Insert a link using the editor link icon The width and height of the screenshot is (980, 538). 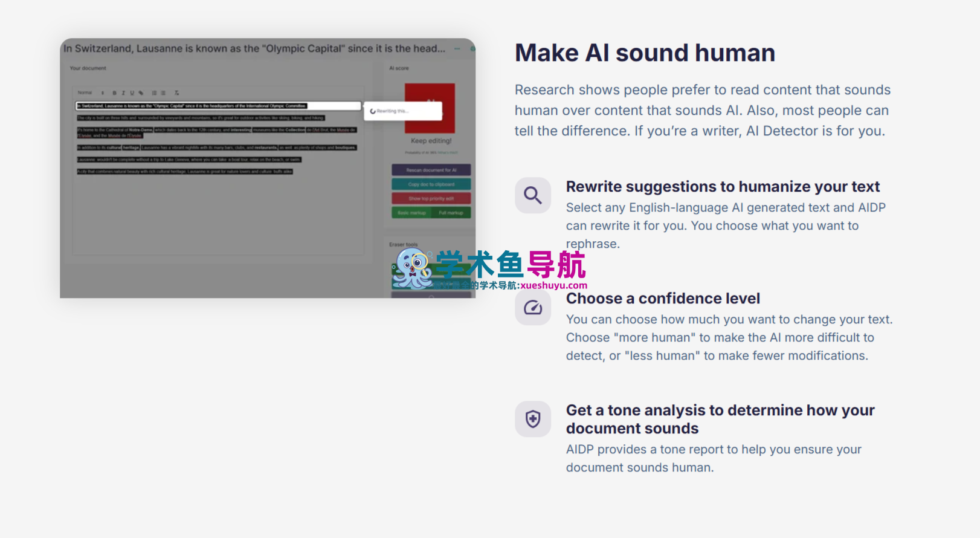(x=141, y=92)
